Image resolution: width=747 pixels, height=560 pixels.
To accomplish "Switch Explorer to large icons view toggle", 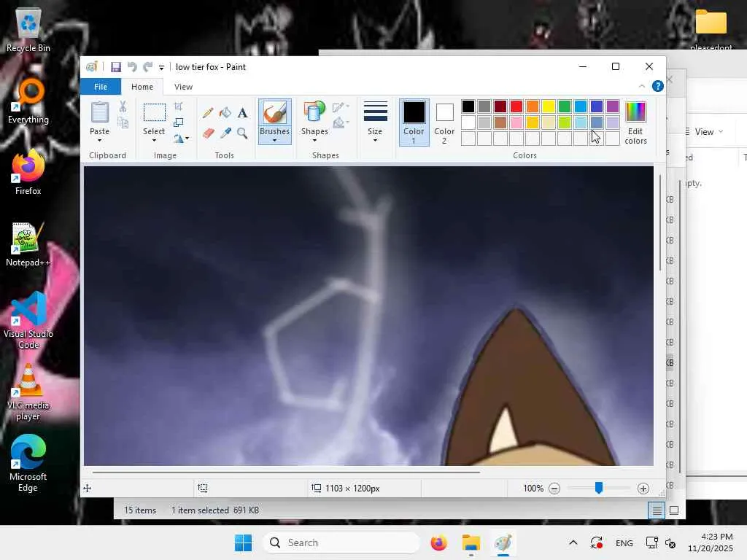I will [673, 510].
